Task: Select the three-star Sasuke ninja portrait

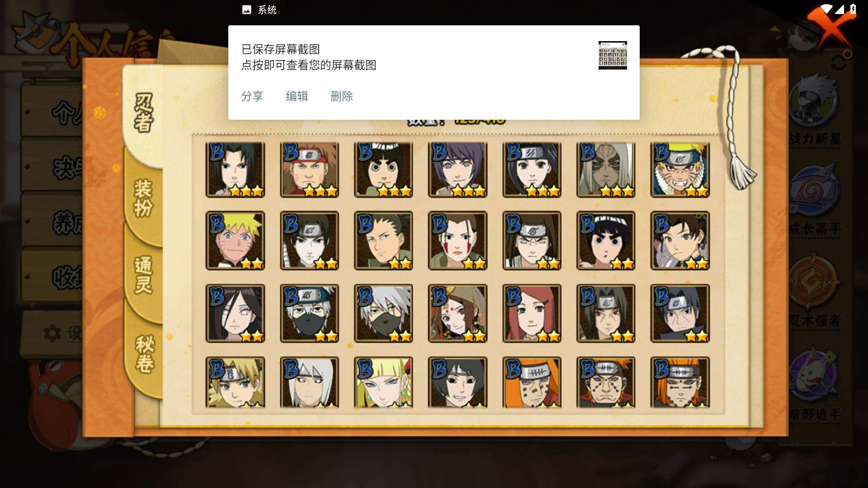Action: (235, 170)
